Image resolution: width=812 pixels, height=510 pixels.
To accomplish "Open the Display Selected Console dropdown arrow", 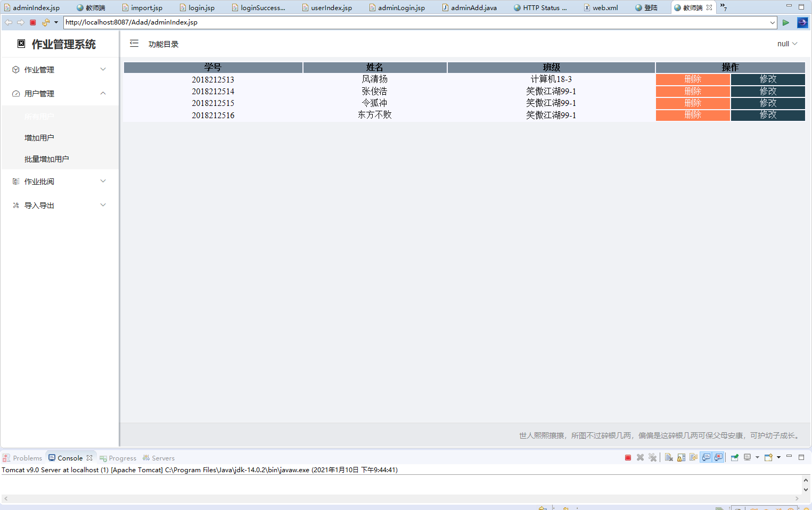I will coord(757,457).
